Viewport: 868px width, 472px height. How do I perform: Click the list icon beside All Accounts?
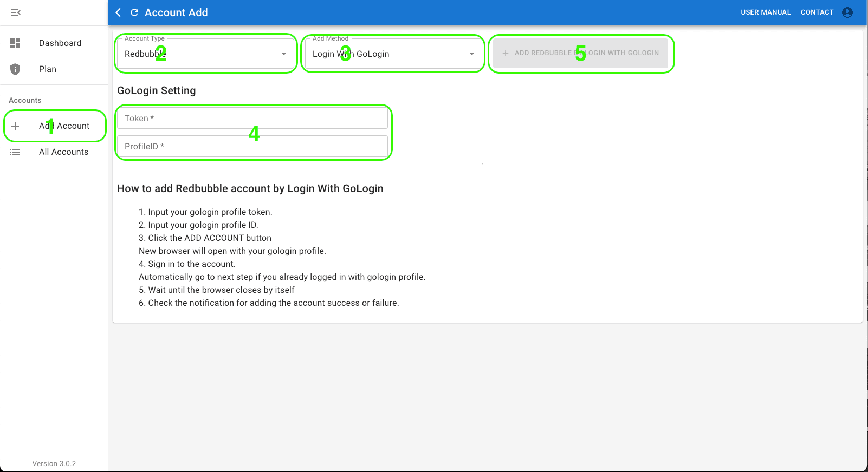[15, 152]
